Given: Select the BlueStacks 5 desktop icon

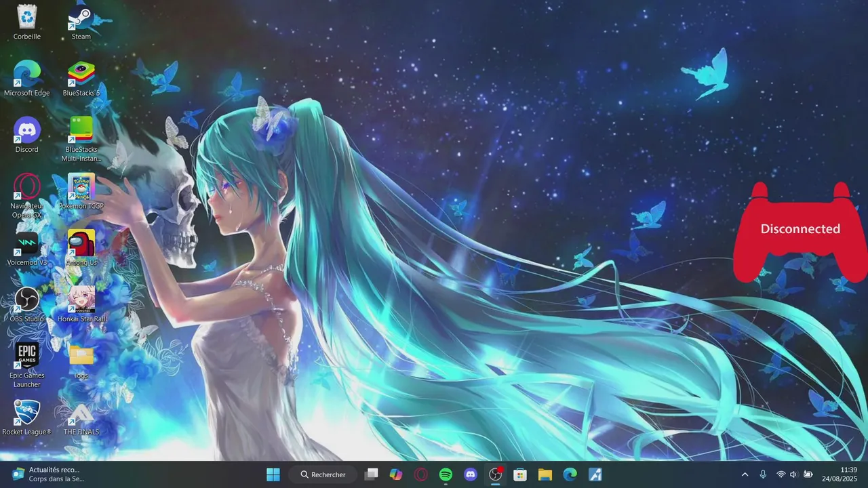Looking at the screenshot, I should coord(81,79).
